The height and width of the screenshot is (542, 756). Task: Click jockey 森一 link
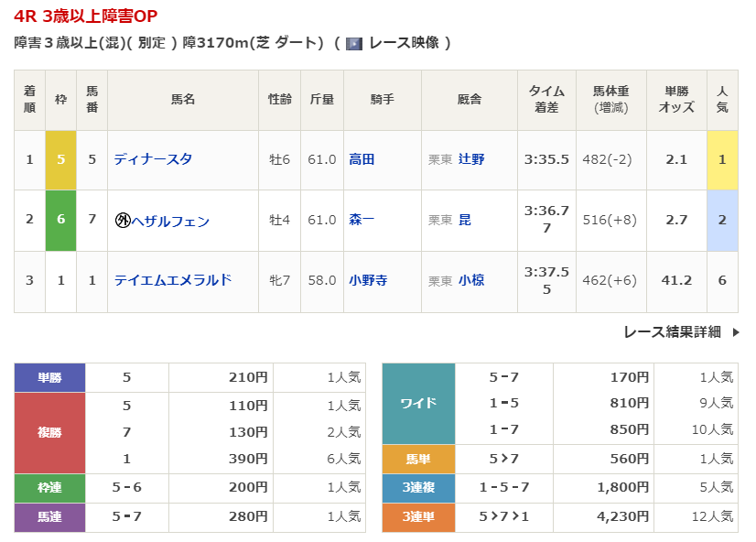[362, 221]
